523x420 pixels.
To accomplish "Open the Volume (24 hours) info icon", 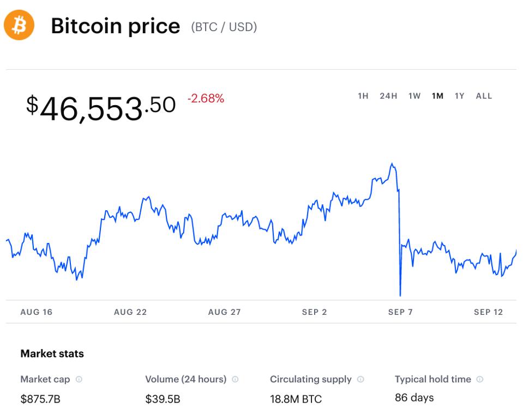I will 235,379.
